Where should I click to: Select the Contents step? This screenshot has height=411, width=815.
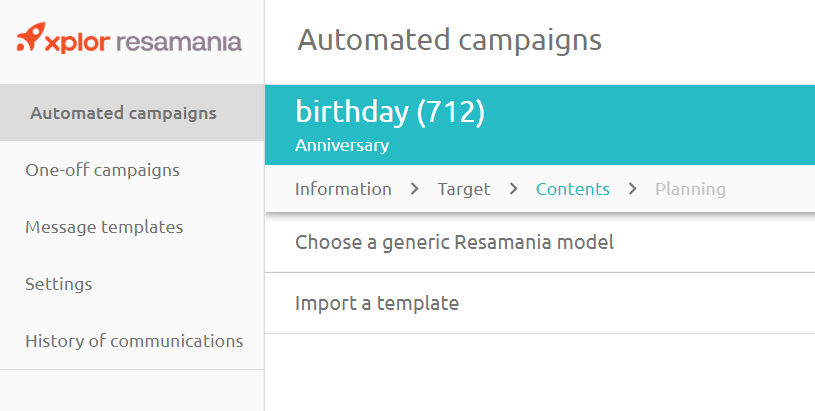(572, 189)
